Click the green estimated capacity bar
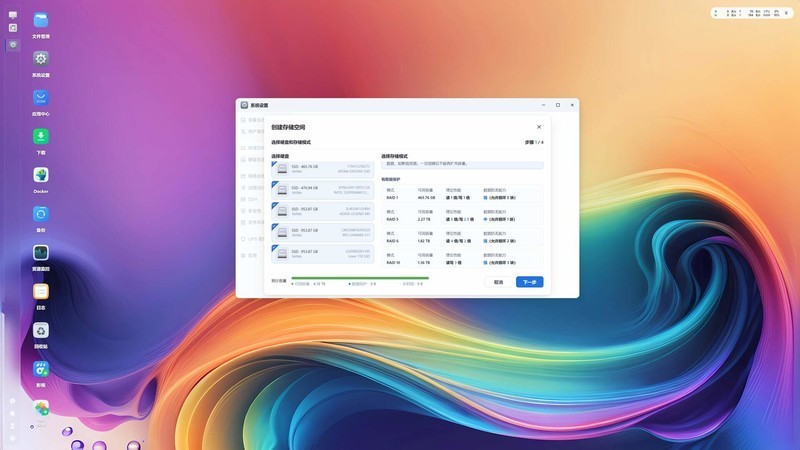This screenshot has width=800, height=450. coord(360,278)
